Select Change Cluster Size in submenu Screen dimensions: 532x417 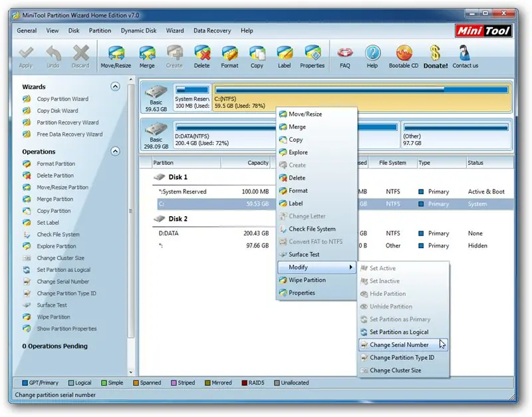click(x=404, y=370)
